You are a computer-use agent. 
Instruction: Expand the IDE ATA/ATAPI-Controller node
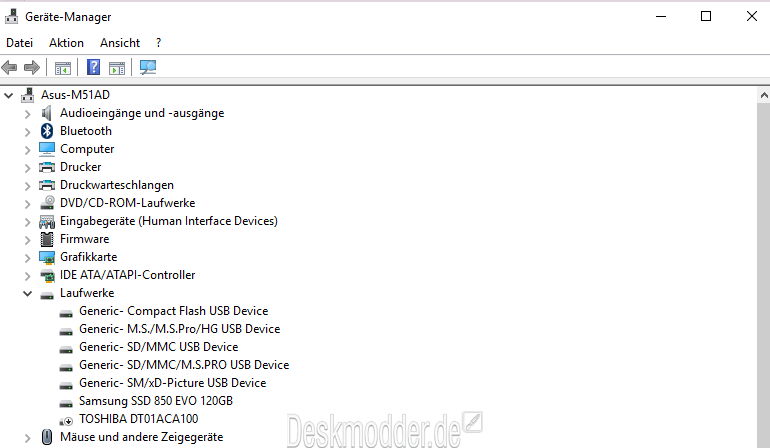pyautogui.click(x=28, y=275)
